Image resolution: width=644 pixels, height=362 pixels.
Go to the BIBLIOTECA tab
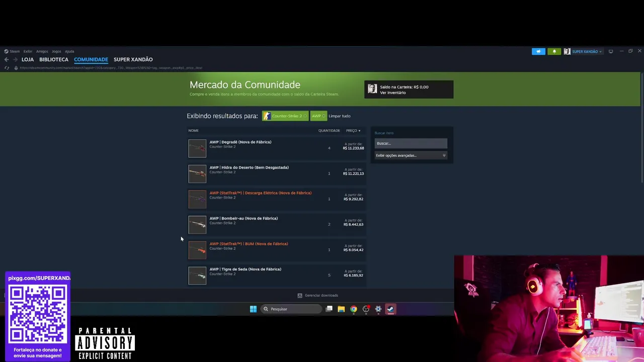(x=54, y=59)
